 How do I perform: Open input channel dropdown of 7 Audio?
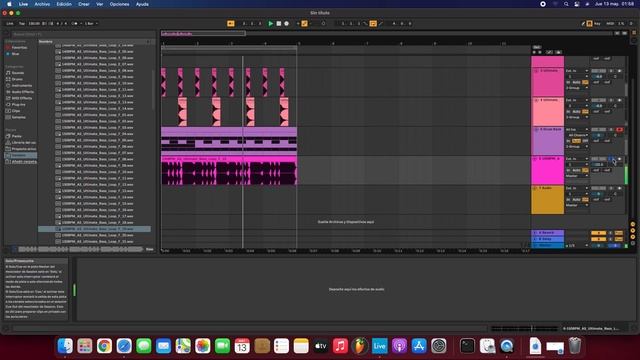pos(577,194)
